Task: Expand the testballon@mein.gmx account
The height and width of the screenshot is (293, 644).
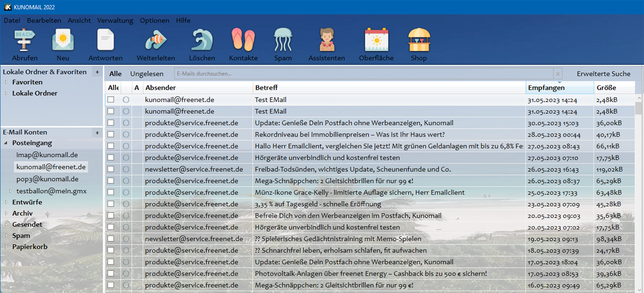Action: pyautogui.click(x=10, y=191)
